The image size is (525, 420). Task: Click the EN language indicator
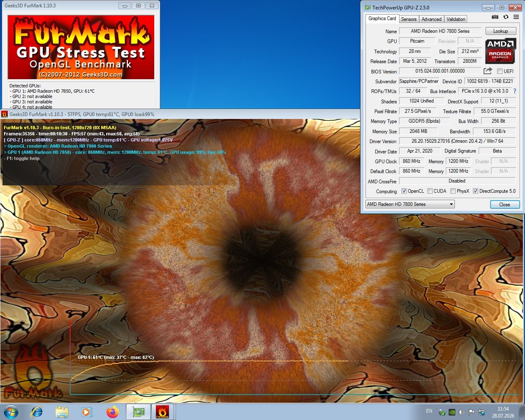(429, 411)
